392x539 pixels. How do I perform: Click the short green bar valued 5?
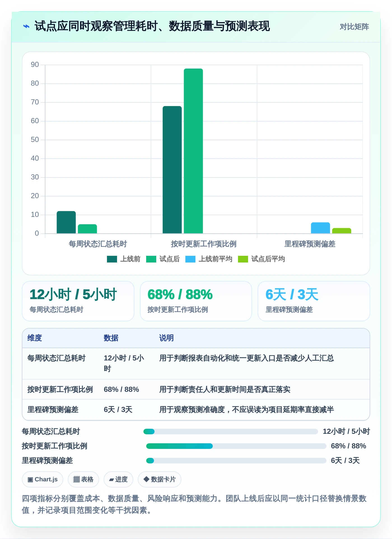click(x=87, y=229)
